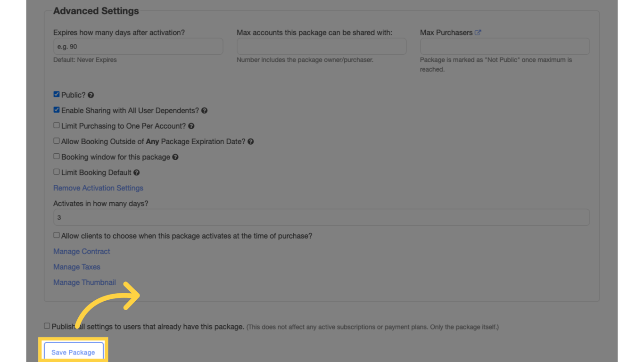The image size is (644, 362).
Task: Click the Save Package button
Action: (73, 352)
